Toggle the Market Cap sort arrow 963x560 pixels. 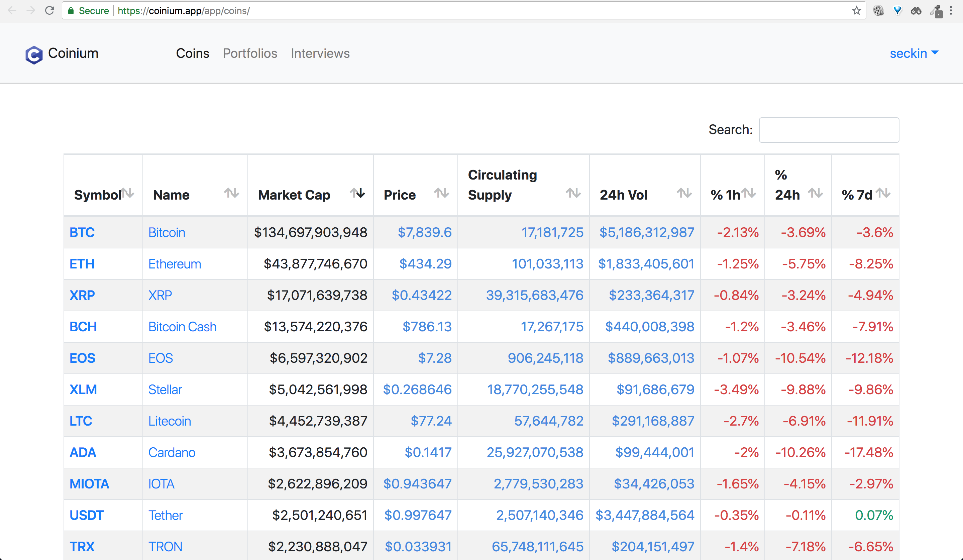[x=357, y=193]
